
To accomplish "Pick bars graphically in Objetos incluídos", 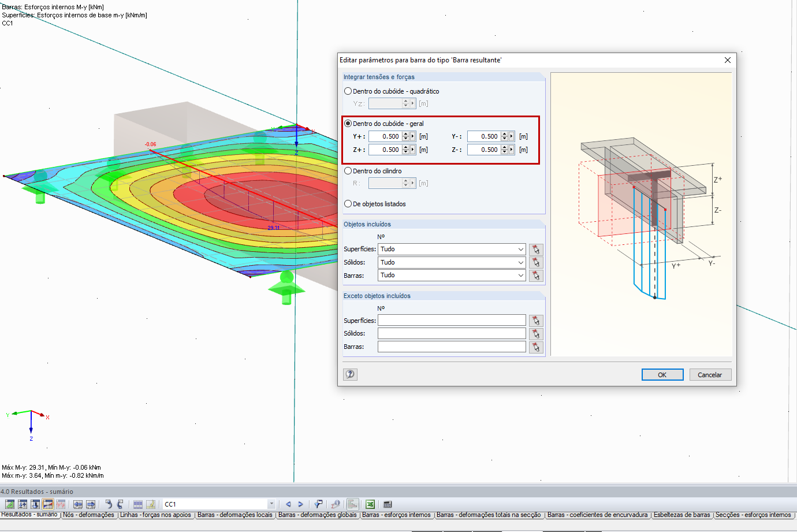I will coord(536,276).
